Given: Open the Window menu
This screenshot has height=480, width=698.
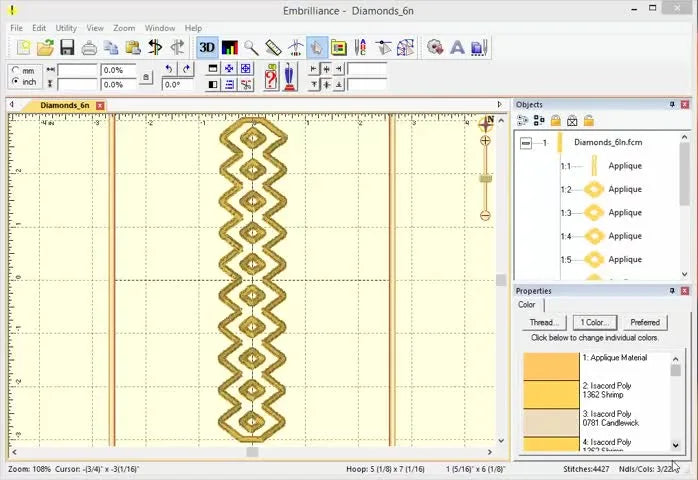Looking at the screenshot, I should 160,28.
